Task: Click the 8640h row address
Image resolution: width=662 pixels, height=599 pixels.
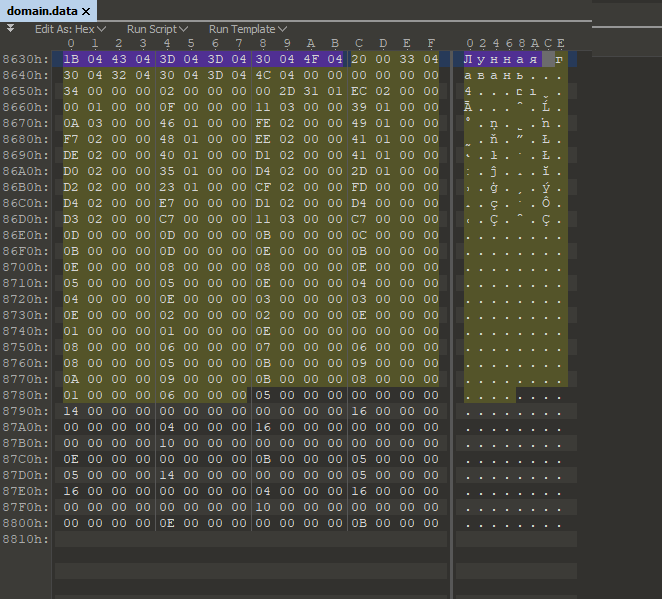Action: [26, 75]
